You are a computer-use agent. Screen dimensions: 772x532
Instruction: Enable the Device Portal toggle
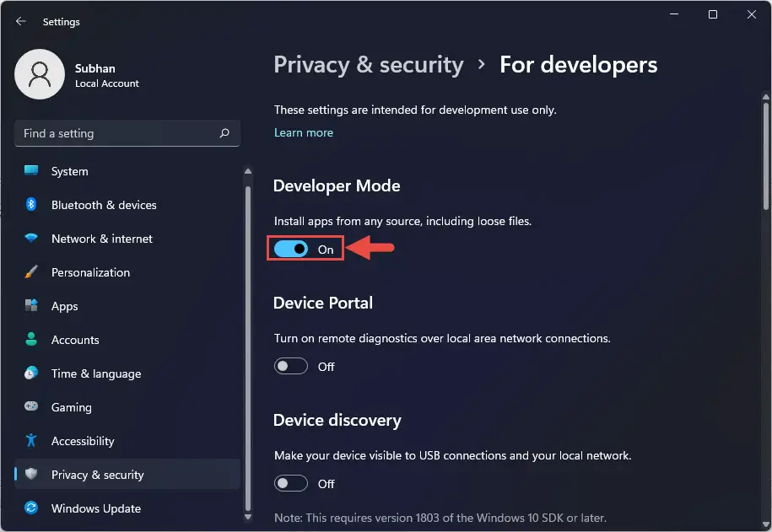click(291, 366)
